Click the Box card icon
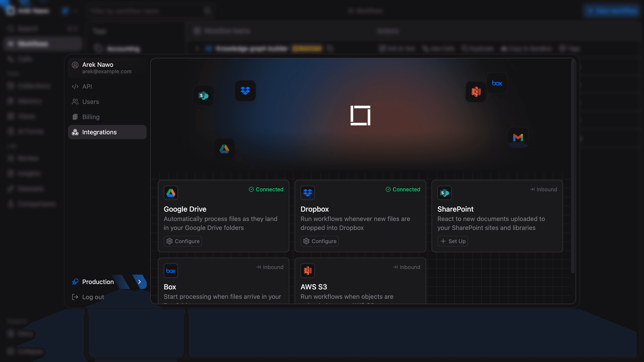 [x=171, y=271]
